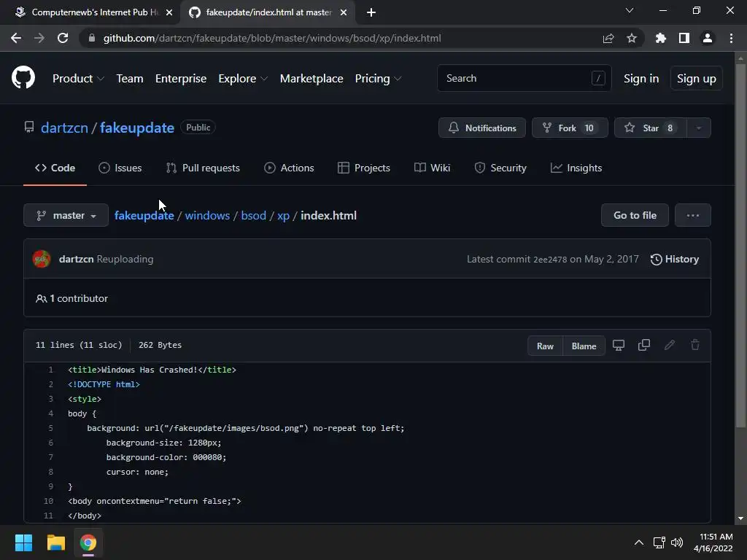747x560 pixels.
Task: Open the extensions puzzle icon
Action: [x=661, y=38]
